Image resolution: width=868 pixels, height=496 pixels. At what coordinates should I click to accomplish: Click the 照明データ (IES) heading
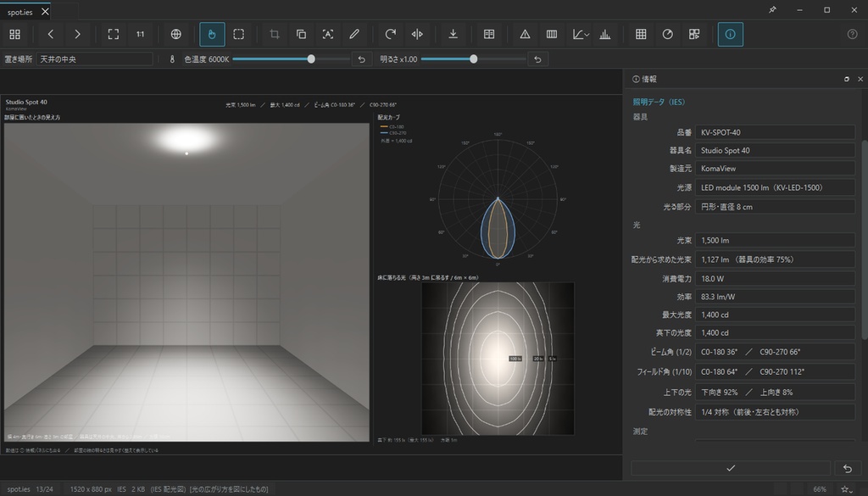[659, 102]
